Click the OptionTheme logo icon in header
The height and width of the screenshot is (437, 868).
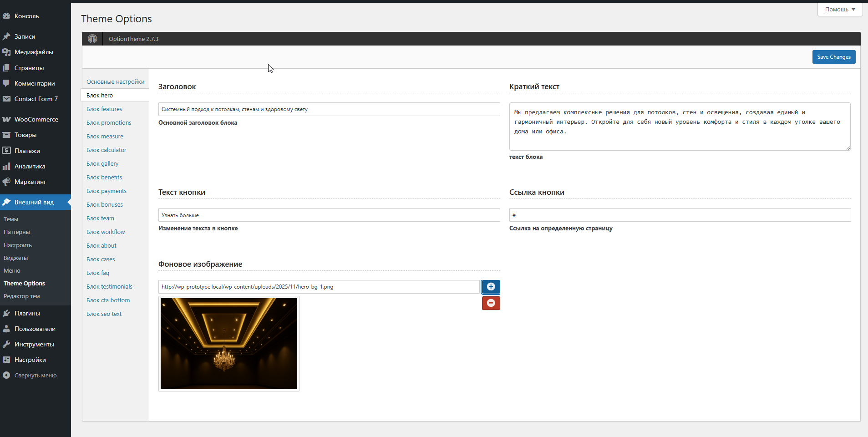(92, 39)
